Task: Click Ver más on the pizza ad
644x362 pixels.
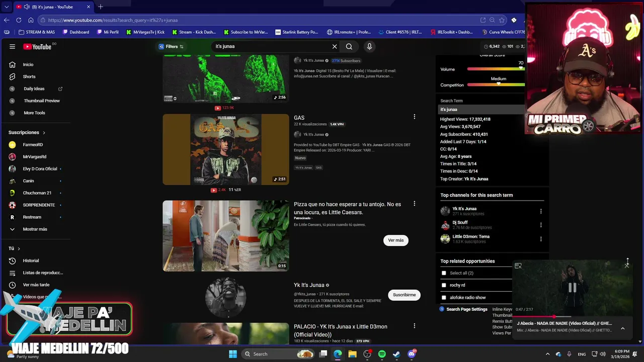Action: point(396,240)
